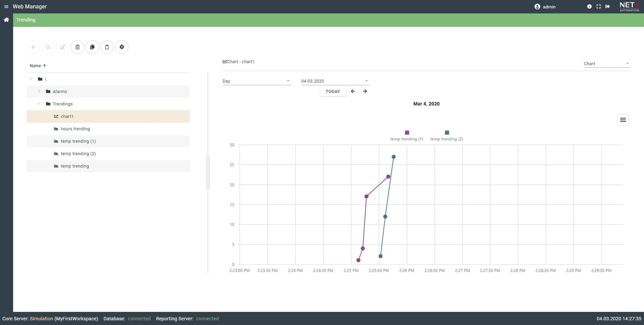This screenshot has width=644, height=325.
Task: Toggle temp trending (2) blue legend swatch
Action: 447,132
